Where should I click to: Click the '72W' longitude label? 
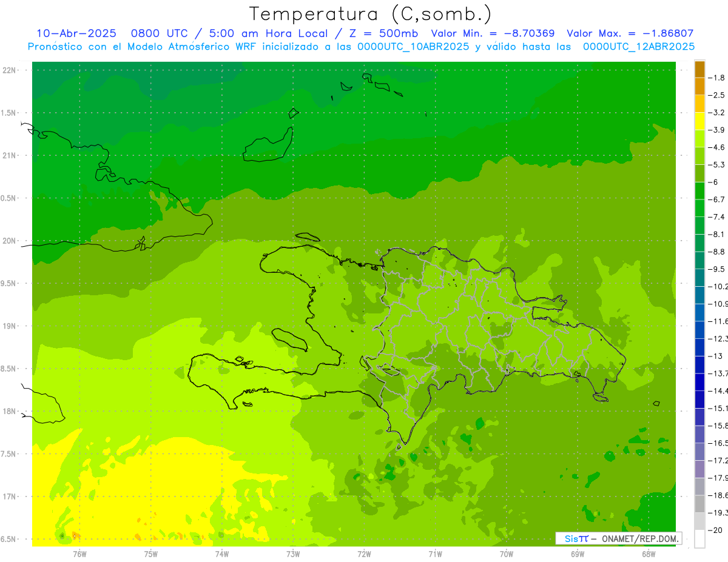364,555
